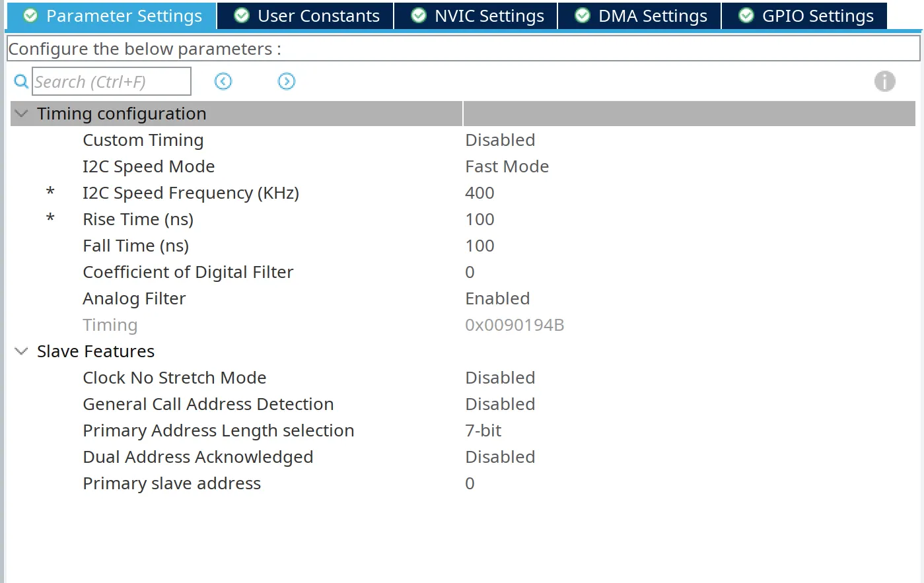Click NVIC Settings green check icon
Screen dimensions: 924x583
click(419, 15)
